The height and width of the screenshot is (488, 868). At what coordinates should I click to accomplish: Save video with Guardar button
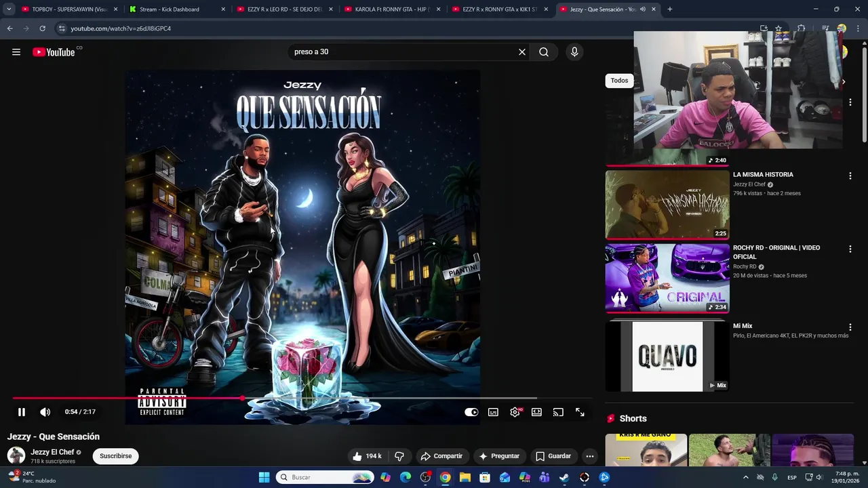coord(553,456)
